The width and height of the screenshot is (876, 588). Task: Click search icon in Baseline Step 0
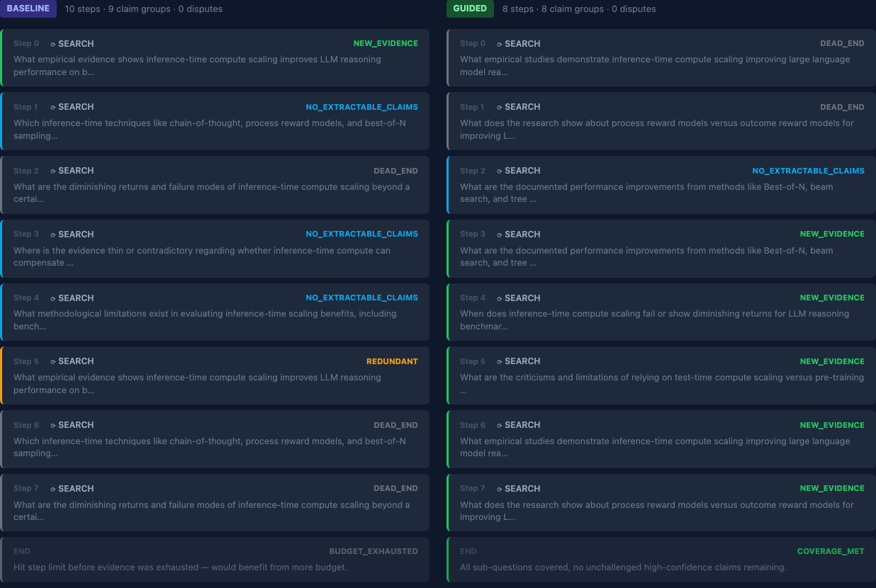point(53,44)
